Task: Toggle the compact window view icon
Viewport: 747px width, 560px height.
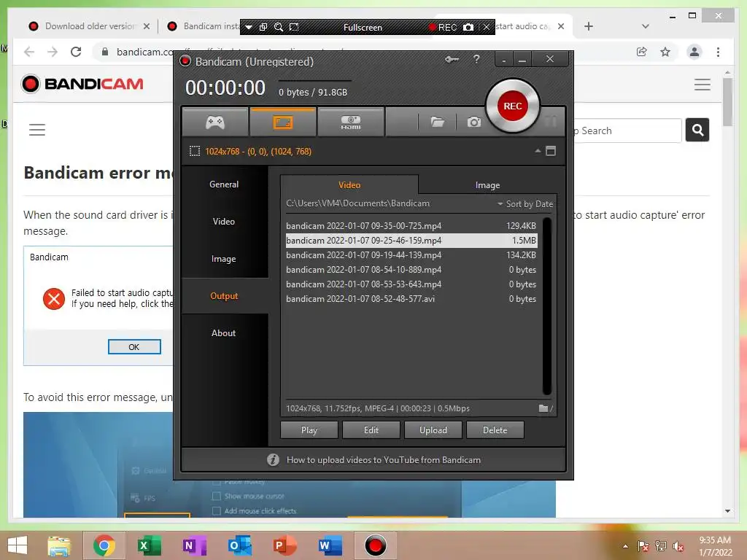Action: (x=551, y=151)
